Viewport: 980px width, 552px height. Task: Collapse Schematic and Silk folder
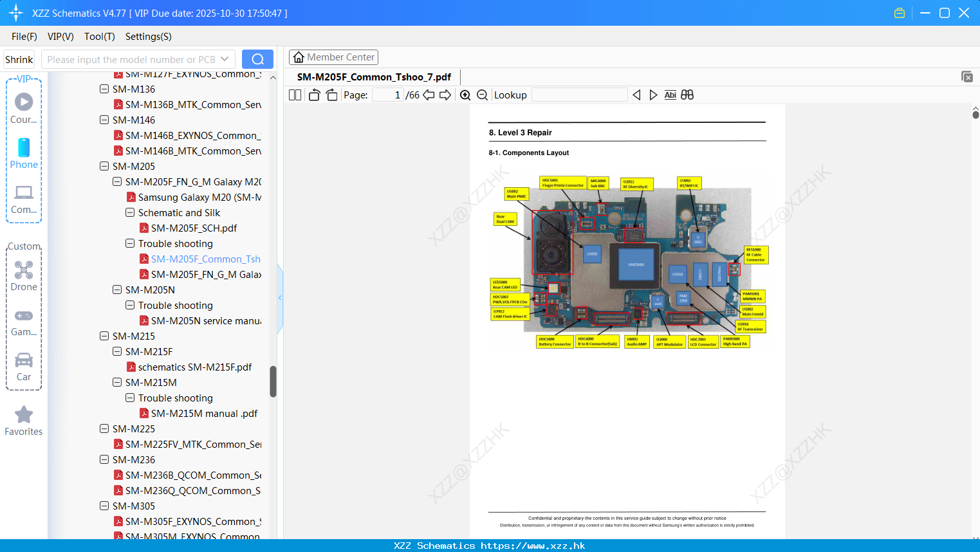tap(130, 212)
